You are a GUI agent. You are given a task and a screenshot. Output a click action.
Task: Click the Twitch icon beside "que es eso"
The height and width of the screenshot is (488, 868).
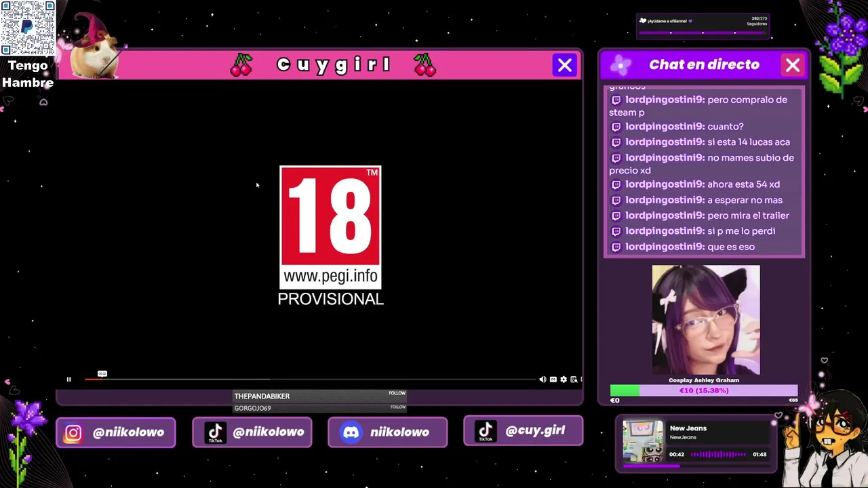pyautogui.click(x=616, y=247)
